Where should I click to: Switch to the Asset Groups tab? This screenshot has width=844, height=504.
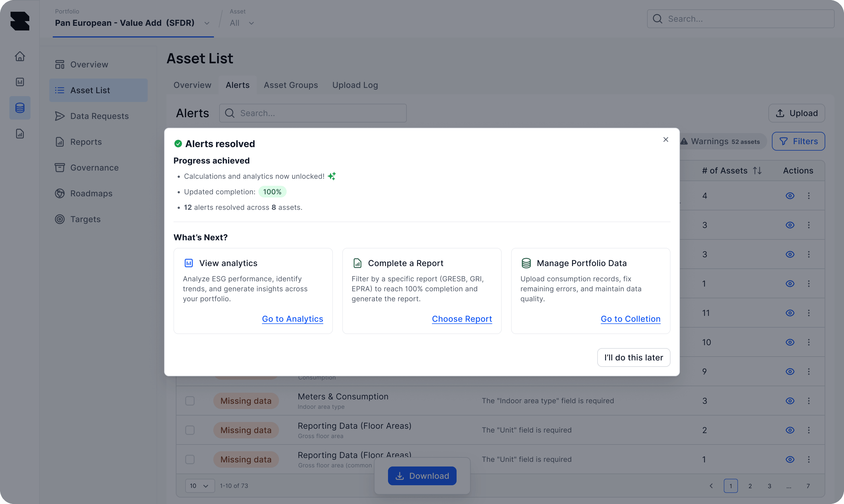(291, 85)
